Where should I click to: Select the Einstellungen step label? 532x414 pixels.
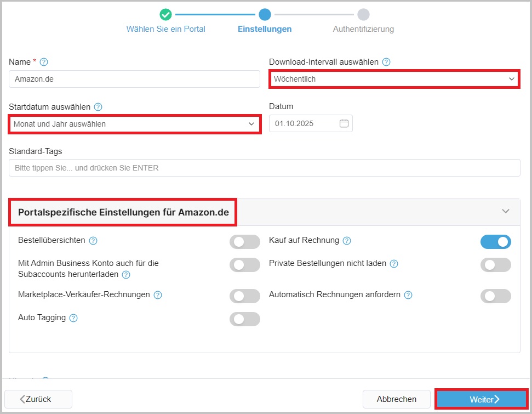pyautogui.click(x=265, y=29)
